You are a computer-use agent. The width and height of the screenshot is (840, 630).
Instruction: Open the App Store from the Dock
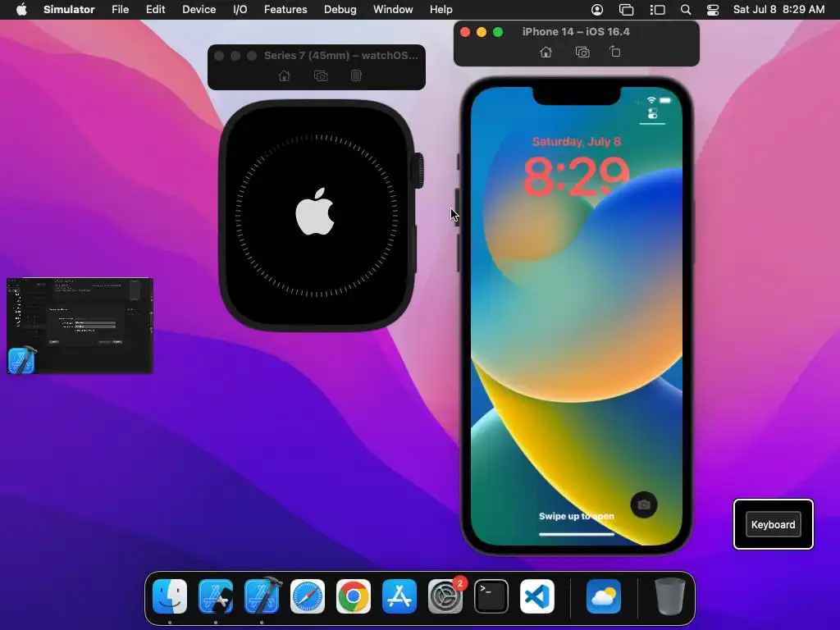(399, 596)
